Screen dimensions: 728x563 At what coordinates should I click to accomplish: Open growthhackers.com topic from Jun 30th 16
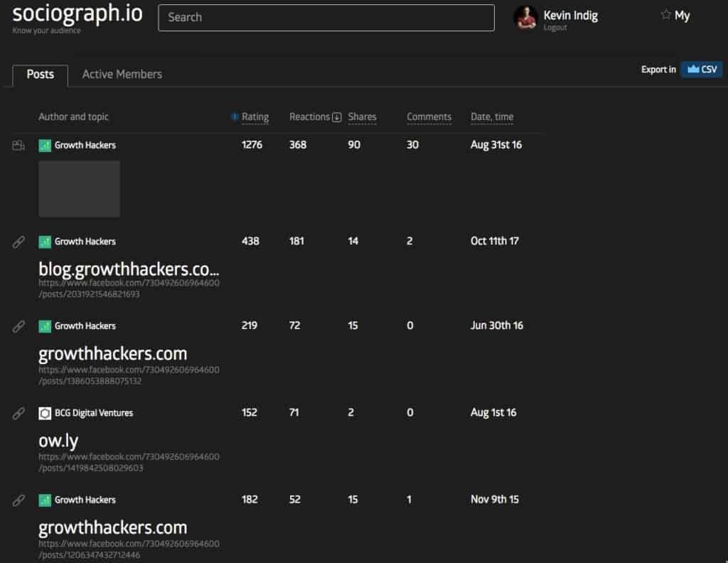(113, 354)
